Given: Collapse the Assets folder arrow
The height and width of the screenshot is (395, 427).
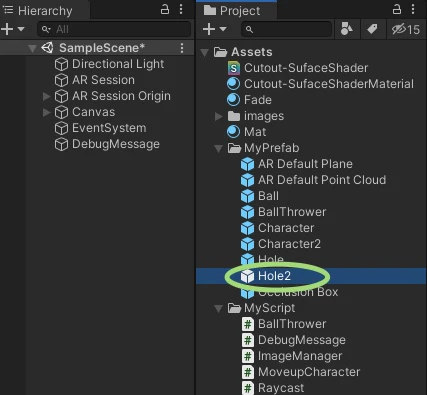Looking at the screenshot, I should coord(205,53).
